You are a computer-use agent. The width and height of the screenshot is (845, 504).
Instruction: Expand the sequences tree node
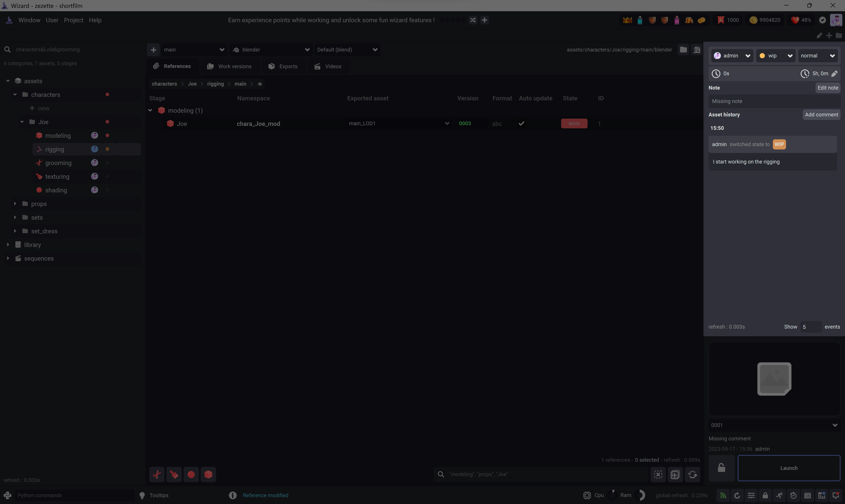[x=8, y=258]
